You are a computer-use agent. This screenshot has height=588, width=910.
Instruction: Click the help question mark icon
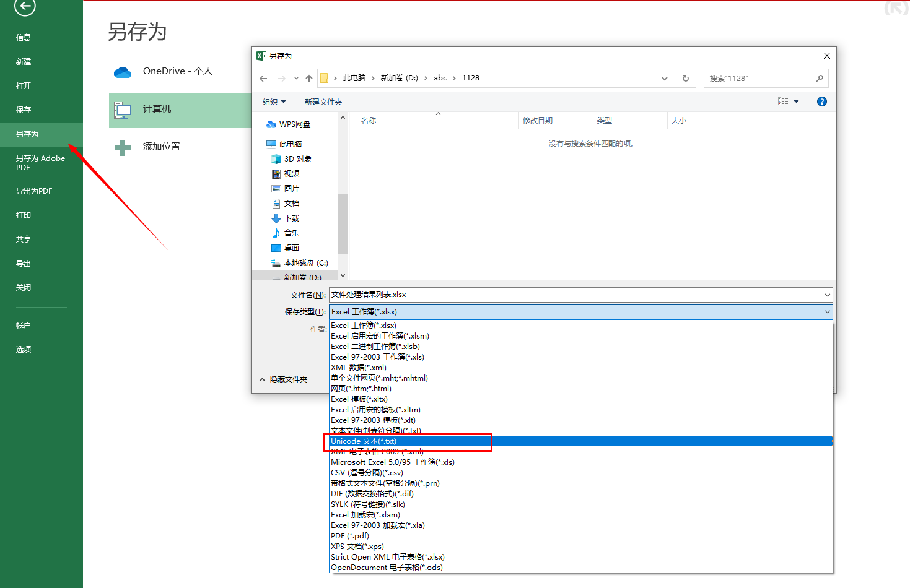click(x=821, y=101)
